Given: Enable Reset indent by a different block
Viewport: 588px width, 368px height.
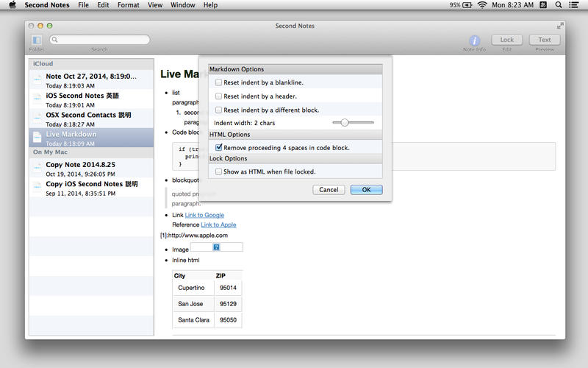Looking at the screenshot, I should pyautogui.click(x=218, y=110).
